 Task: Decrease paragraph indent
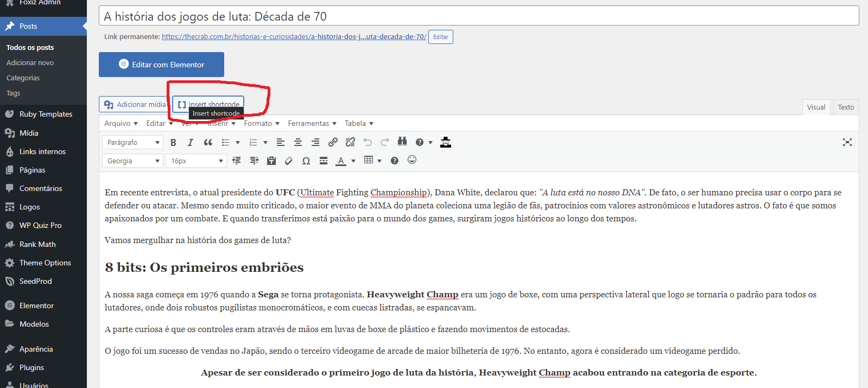tap(237, 161)
